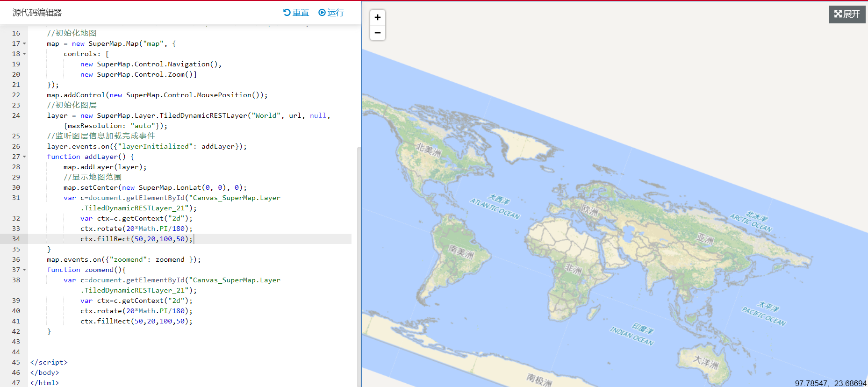The width and height of the screenshot is (868, 387).
Task: Click the 亚洲 label on the map
Action: tap(705, 239)
